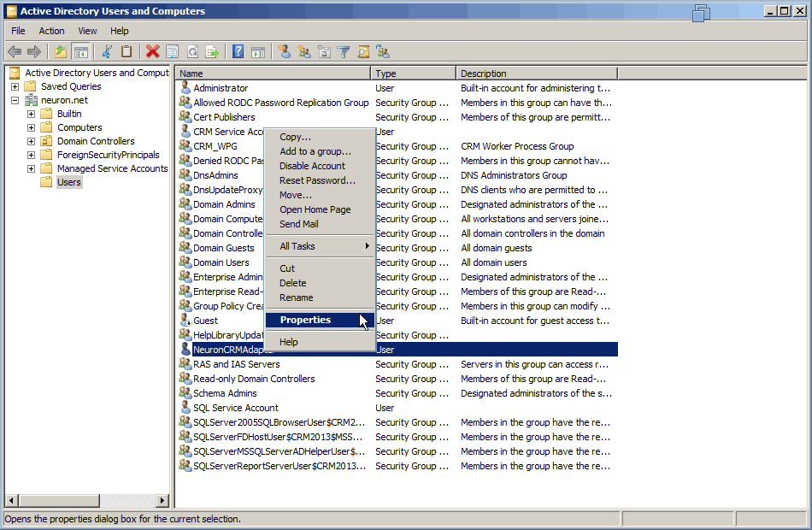
Task: Click the Back arrow toolbar icon
Action: pyautogui.click(x=15, y=52)
